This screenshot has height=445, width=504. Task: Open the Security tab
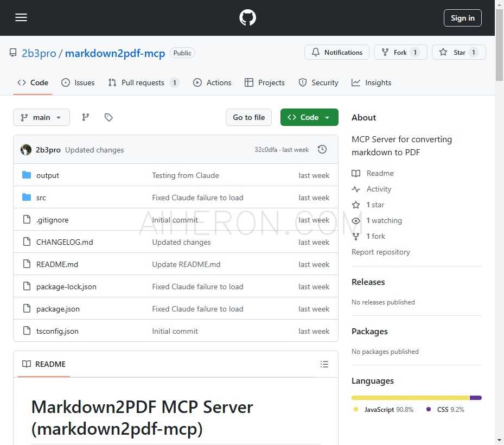(x=318, y=82)
